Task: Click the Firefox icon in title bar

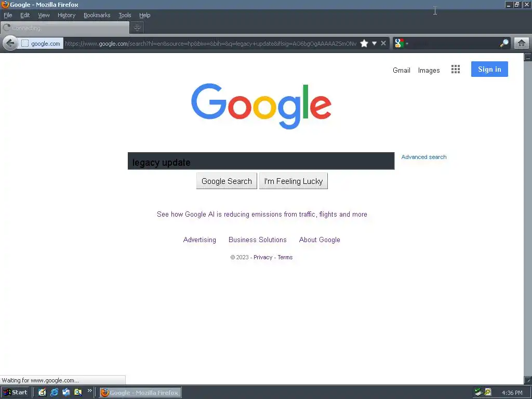Action: (5, 4)
